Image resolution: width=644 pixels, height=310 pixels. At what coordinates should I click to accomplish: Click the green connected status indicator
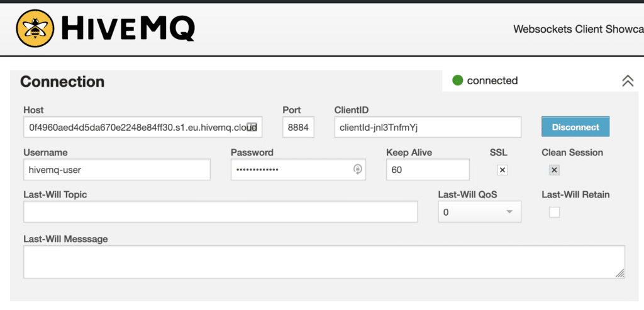[x=458, y=80]
